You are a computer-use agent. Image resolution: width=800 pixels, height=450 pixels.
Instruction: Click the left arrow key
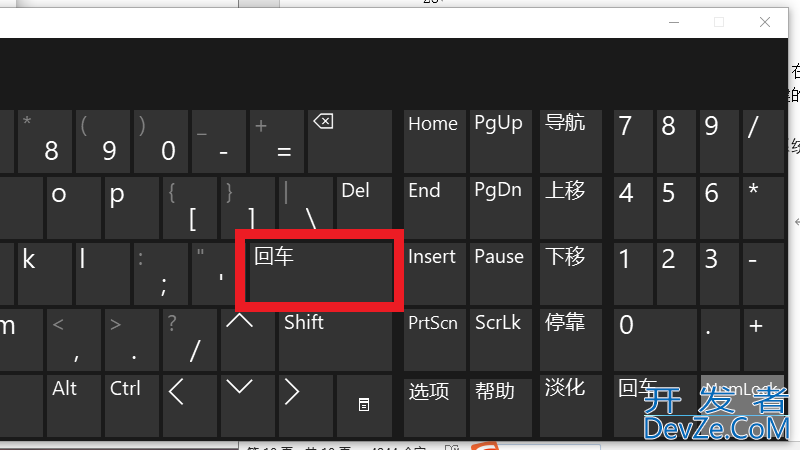click(x=189, y=406)
